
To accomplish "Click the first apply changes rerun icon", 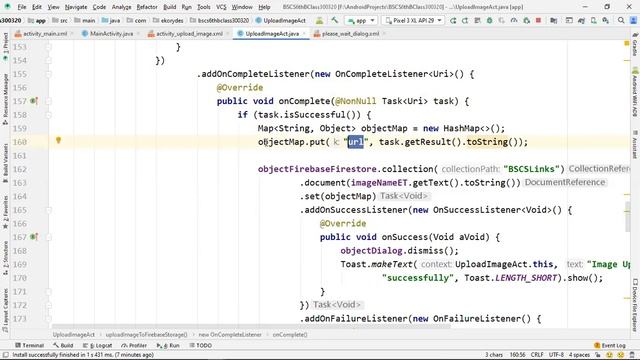I will point(453,20).
